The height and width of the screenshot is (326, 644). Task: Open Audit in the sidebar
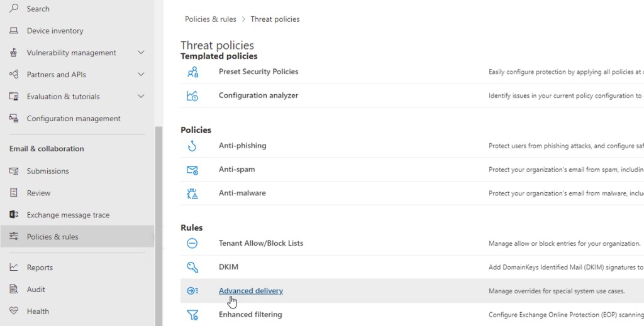point(36,290)
